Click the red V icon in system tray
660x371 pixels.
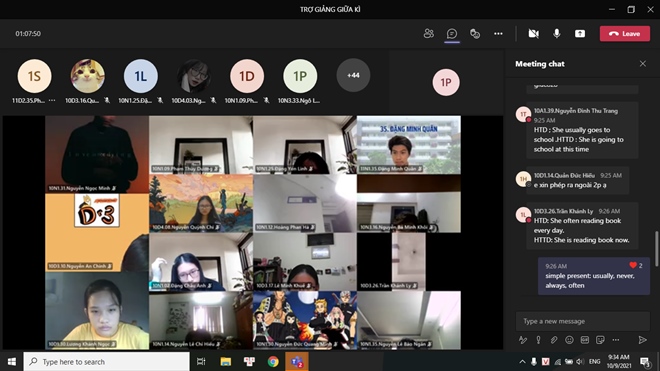tap(546, 362)
